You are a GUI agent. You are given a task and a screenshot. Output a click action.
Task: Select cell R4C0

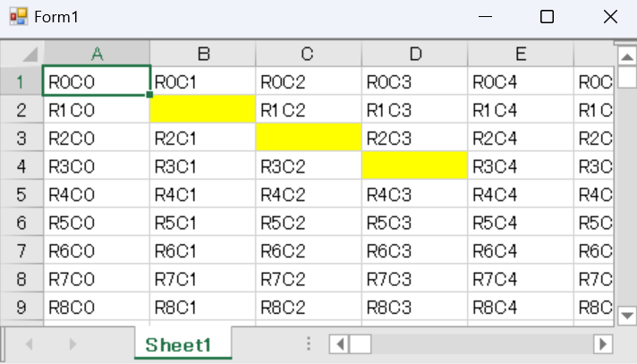click(97, 194)
